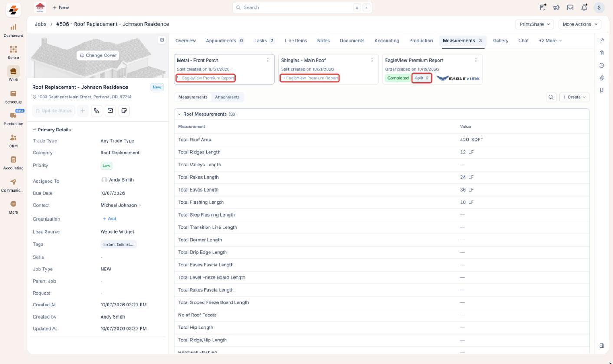Image resolution: width=613 pixels, height=364 pixels.
Task: Go to Schedule in the sidebar
Action: point(13,97)
